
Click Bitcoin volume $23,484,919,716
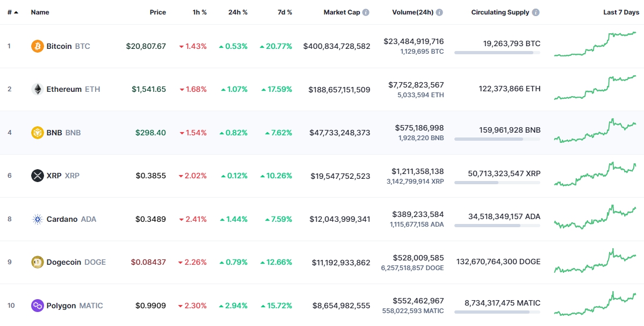point(414,41)
